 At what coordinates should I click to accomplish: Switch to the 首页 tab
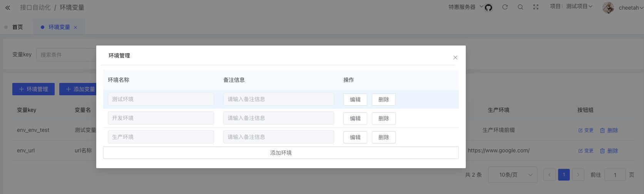[x=17, y=27]
